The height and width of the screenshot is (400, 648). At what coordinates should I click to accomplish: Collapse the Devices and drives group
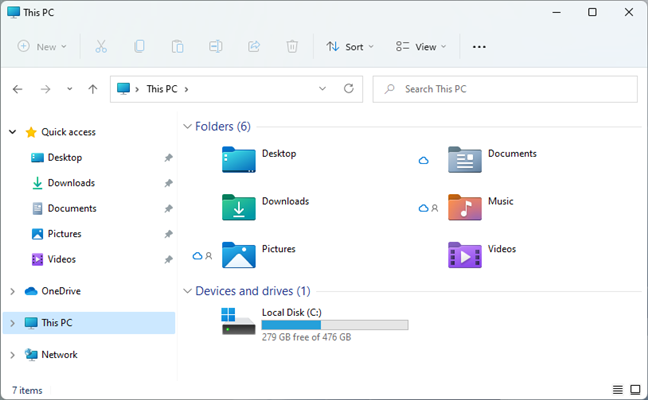187,291
